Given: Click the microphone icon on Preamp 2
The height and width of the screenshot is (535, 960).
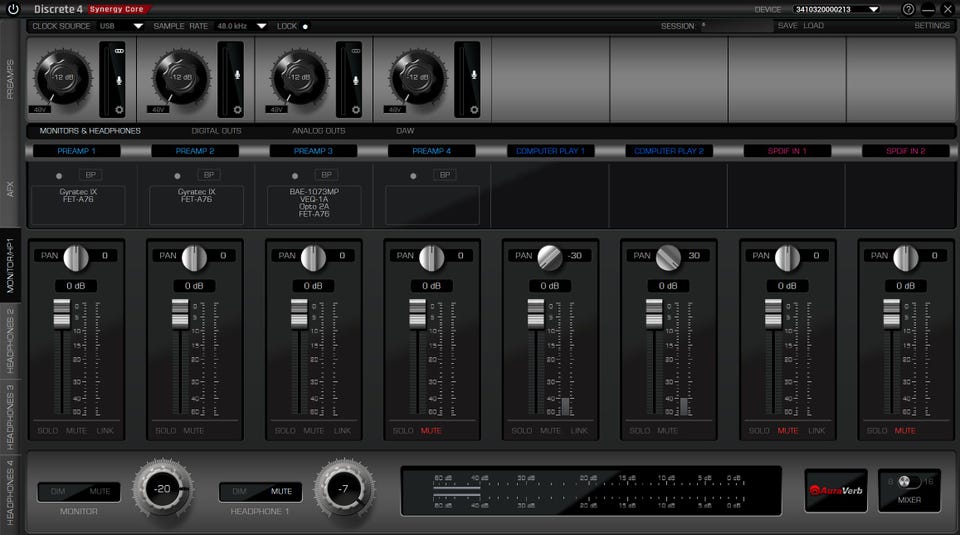Looking at the screenshot, I should pos(237,75).
